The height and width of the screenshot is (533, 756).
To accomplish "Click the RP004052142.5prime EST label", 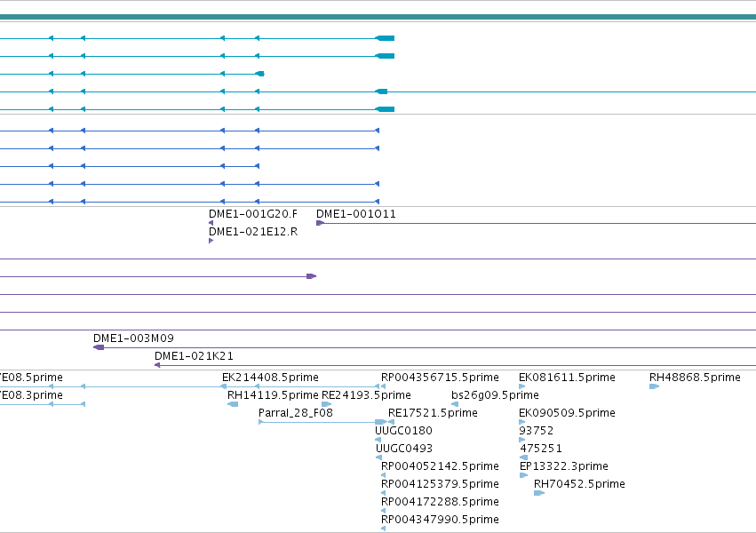I will [x=440, y=466].
